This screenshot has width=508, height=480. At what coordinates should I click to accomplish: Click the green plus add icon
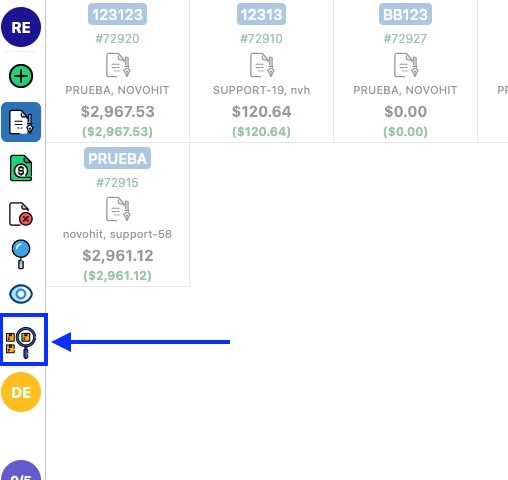pos(21,76)
